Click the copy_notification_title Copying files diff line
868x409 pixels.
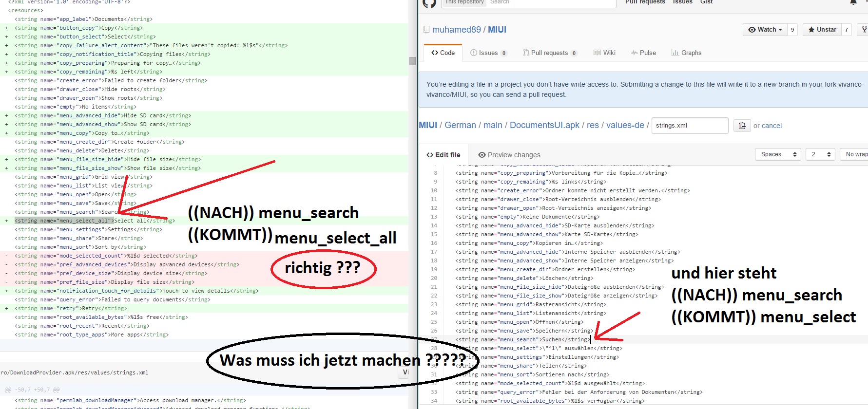113,54
